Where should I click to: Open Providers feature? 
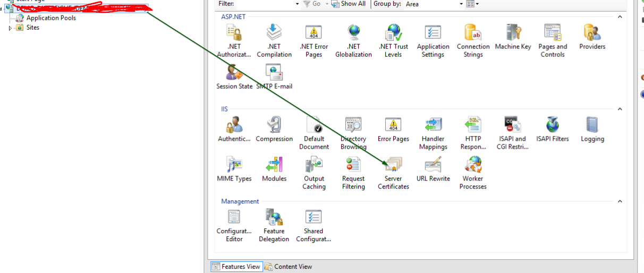(592, 37)
